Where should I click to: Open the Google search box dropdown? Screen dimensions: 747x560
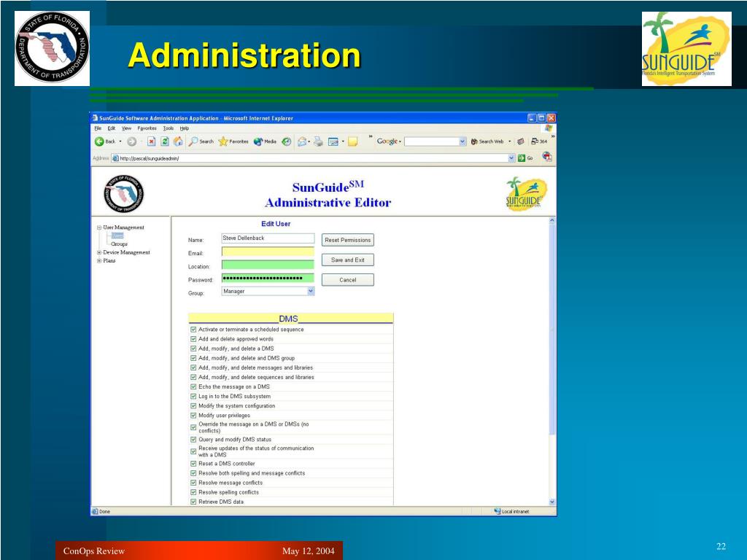[x=462, y=141]
